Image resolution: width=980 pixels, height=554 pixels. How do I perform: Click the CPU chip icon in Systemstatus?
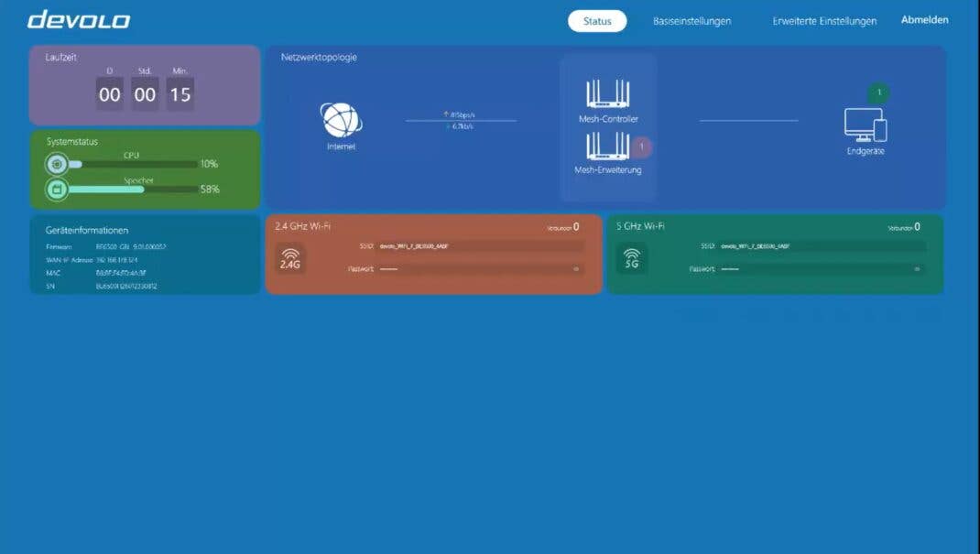click(57, 164)
